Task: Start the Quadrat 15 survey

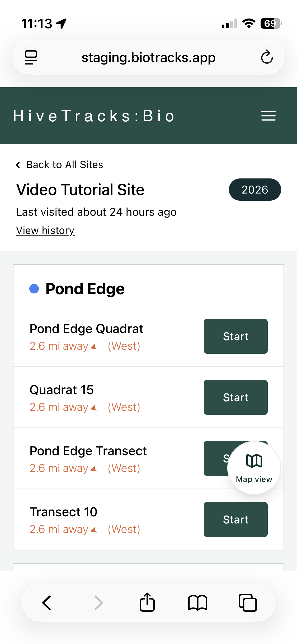Action: tap(235, 397)
